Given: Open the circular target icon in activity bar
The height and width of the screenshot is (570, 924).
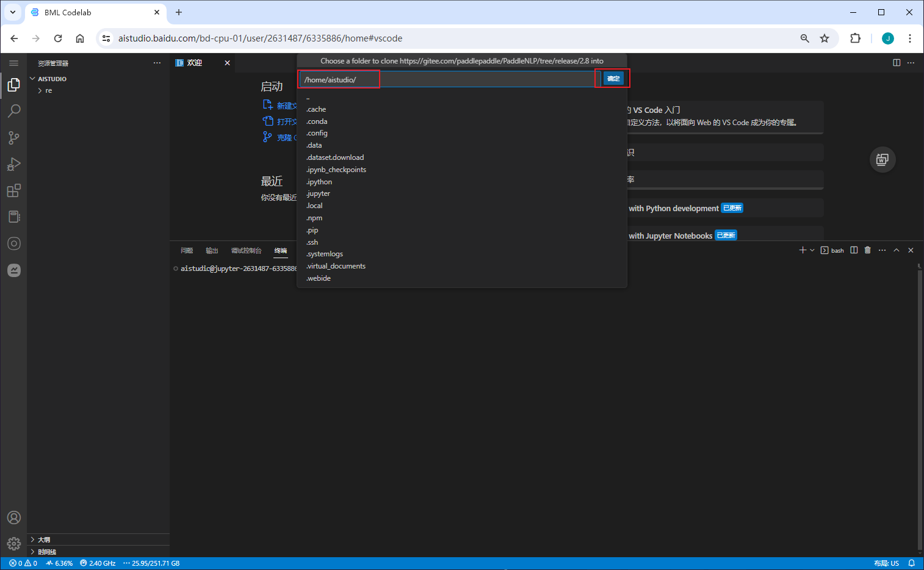Looking at the screenshot, I should coord(13,244).
